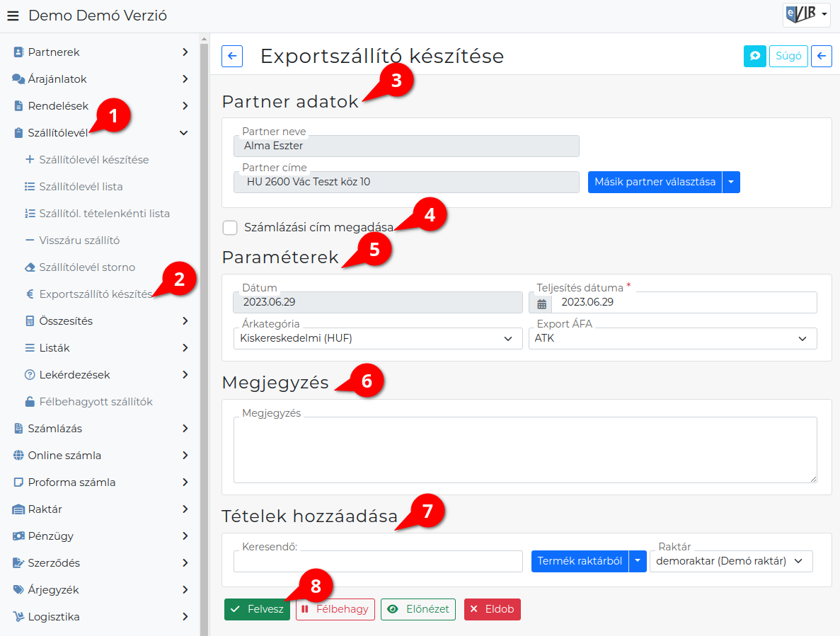The image size is (840, 636).
Task: Open the Export ÁFA dropdown
Action: point(672,338)
